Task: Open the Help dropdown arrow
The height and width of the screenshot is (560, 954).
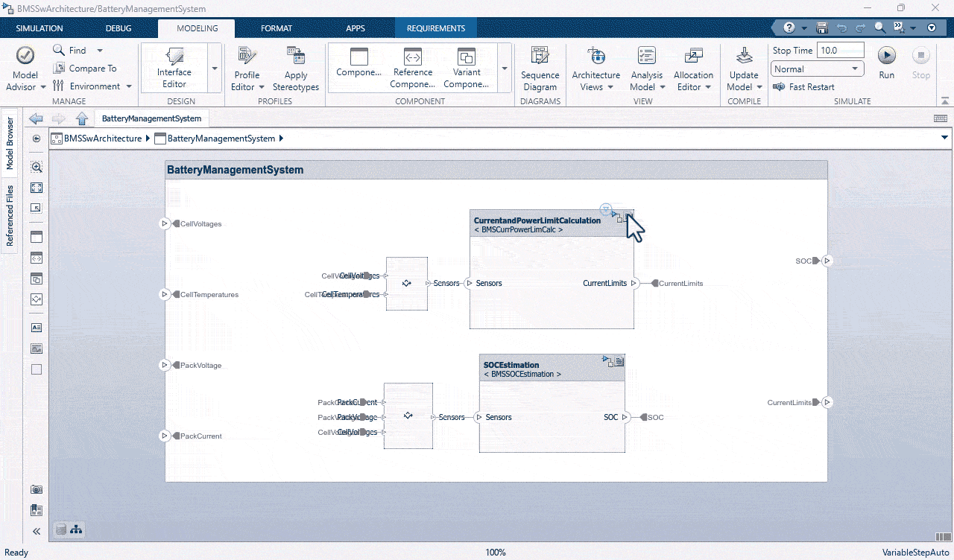Action: 805,28
